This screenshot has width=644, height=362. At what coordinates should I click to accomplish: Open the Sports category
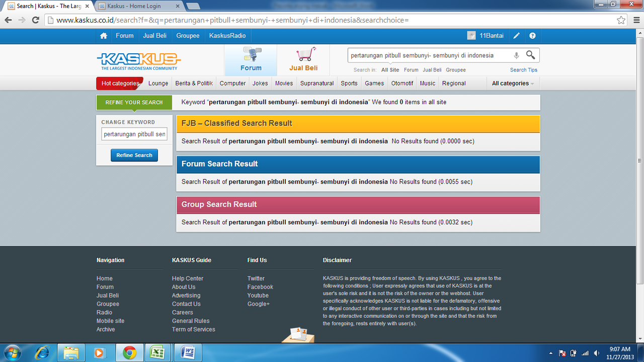(349, 83)
